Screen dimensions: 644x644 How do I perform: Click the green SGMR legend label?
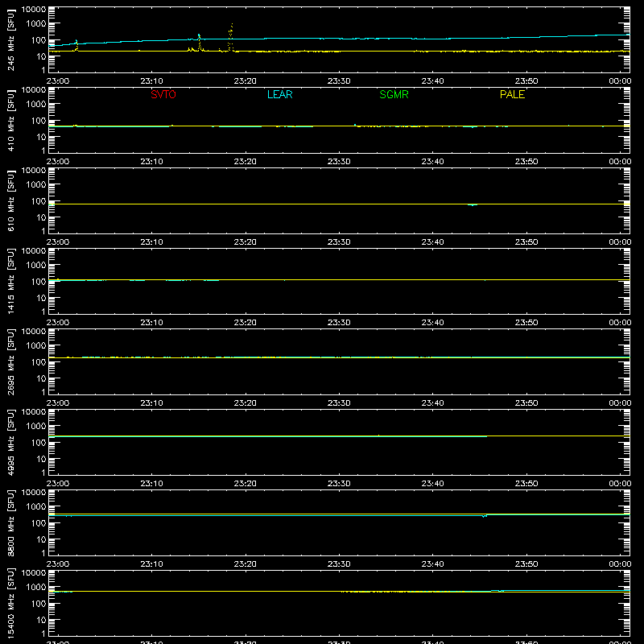click(394, 94)
